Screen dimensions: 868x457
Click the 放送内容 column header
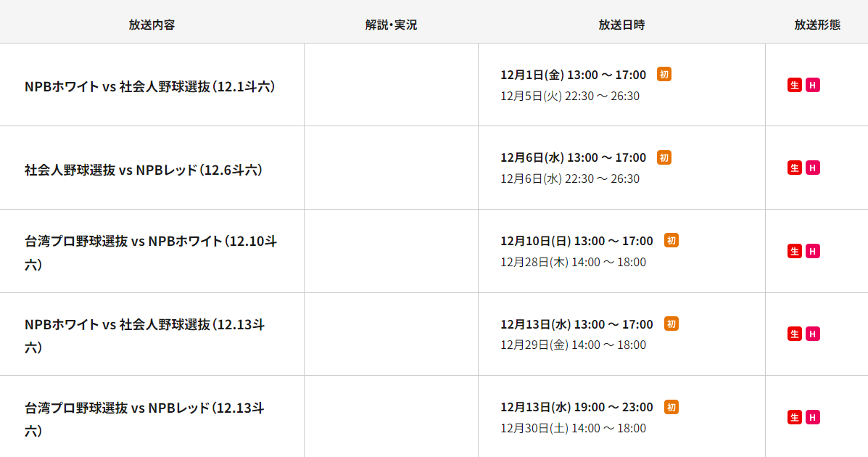pyautogui.click(x=152, y=25)
